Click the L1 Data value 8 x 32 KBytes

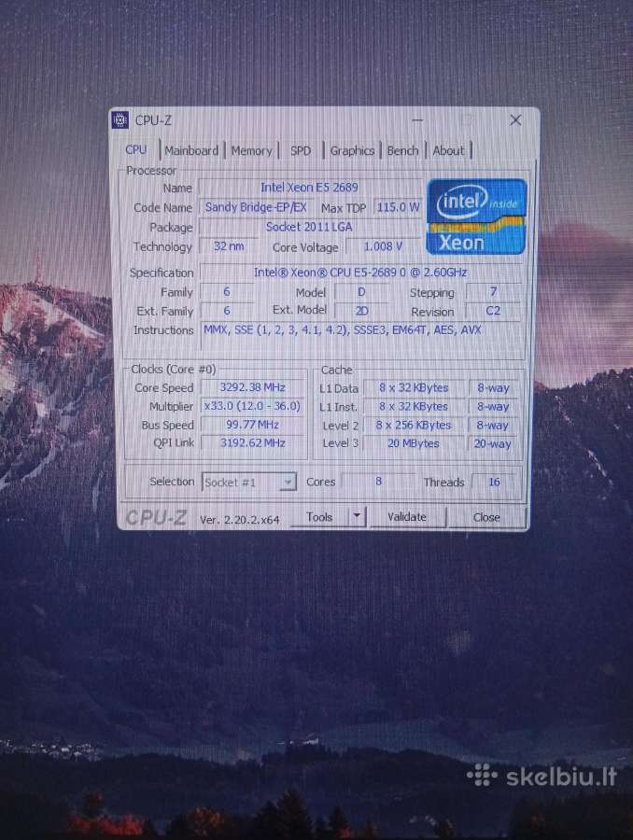(414, 388)
